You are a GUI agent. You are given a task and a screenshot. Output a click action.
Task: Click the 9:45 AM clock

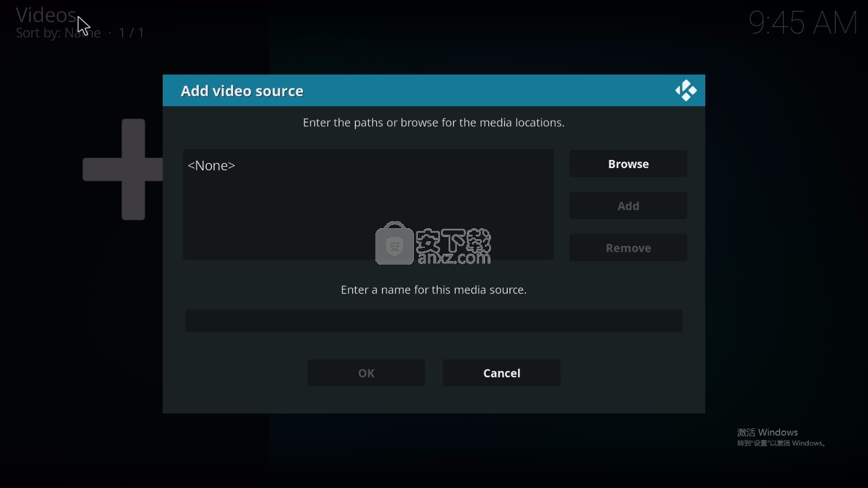(803, 23)
